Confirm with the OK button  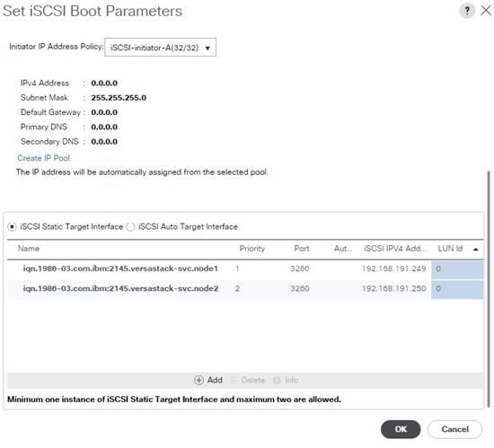[x=401, y=429]
